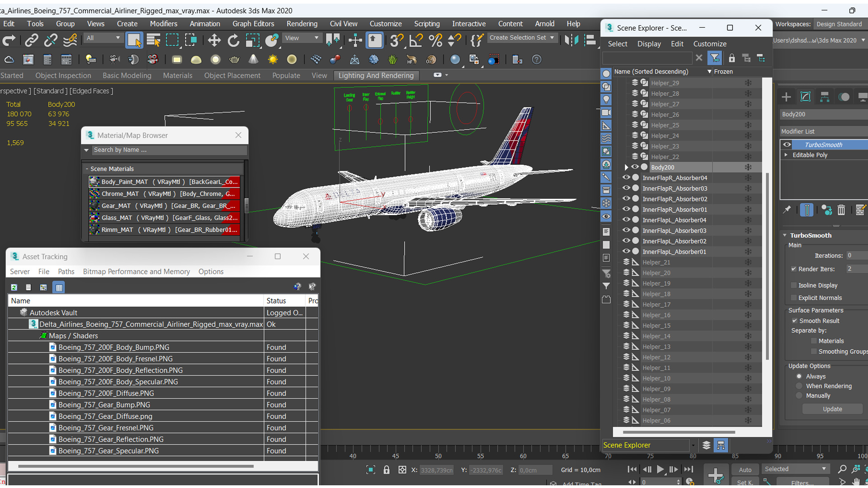Select Glass_MAT material entry

point(164,218)
